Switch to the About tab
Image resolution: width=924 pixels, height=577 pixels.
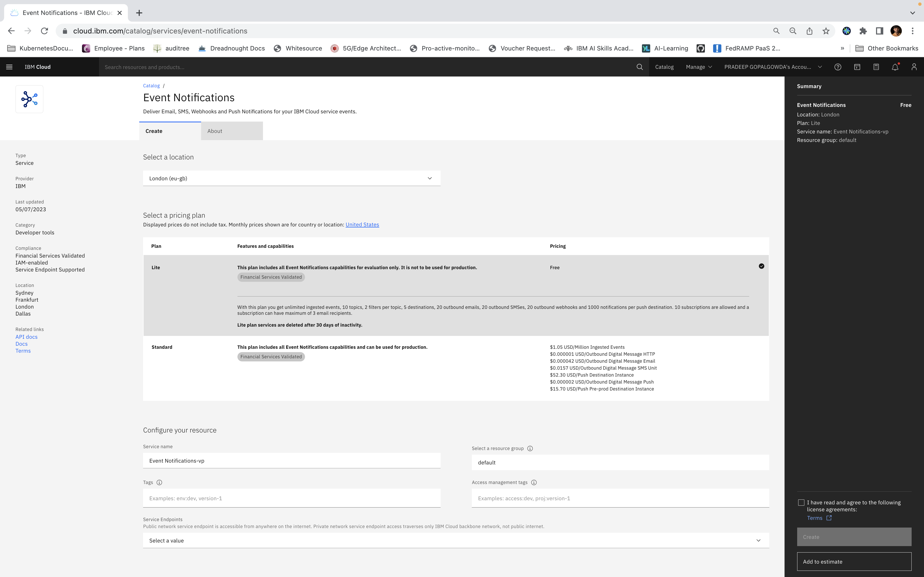[214, 131]
